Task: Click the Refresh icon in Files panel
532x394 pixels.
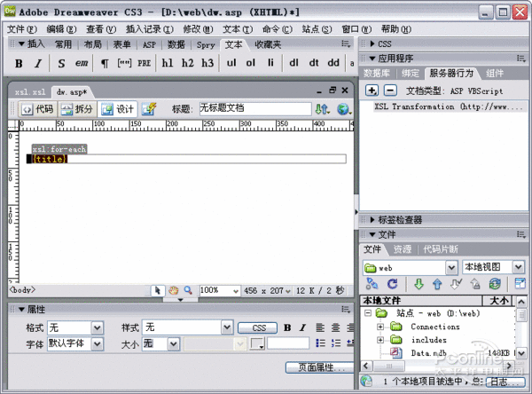Action: [x=392, y=284]
